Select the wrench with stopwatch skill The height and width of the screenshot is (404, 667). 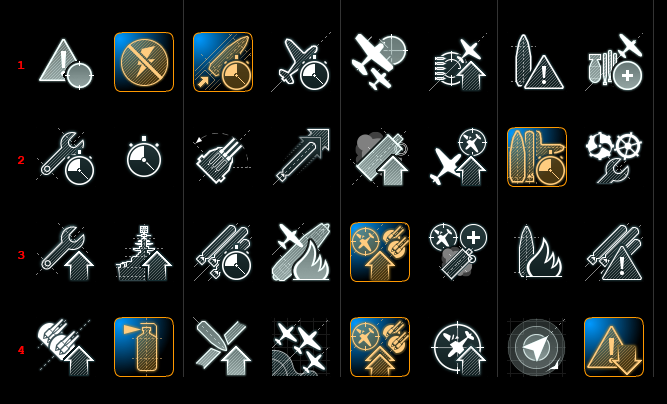[66, 157]
